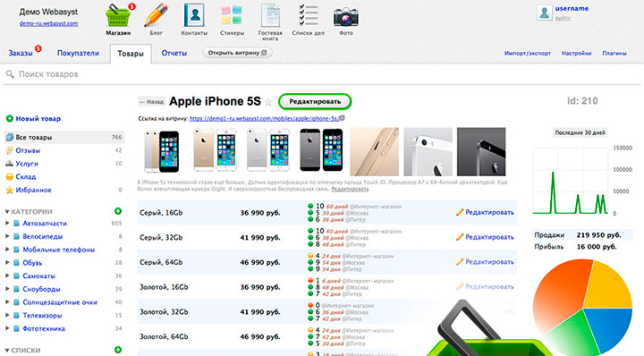Launch the Контакты address book app

(x=194, y=20)
